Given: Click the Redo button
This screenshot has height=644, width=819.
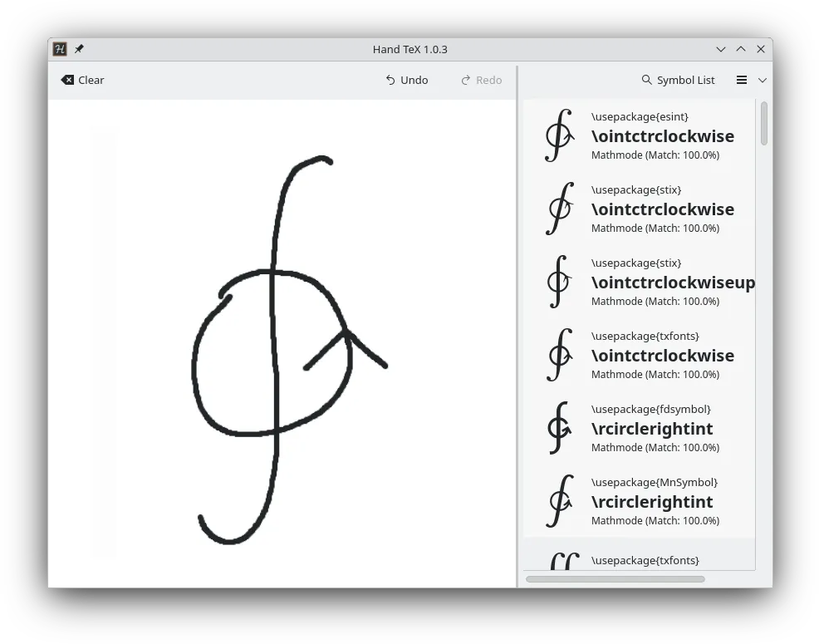Looking at the screenshot, I should (482, 80).
